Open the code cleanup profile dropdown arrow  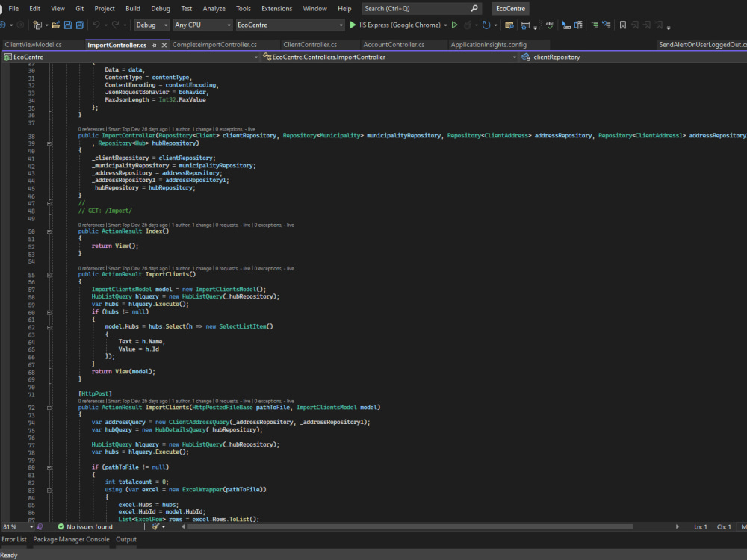(164, 526)
